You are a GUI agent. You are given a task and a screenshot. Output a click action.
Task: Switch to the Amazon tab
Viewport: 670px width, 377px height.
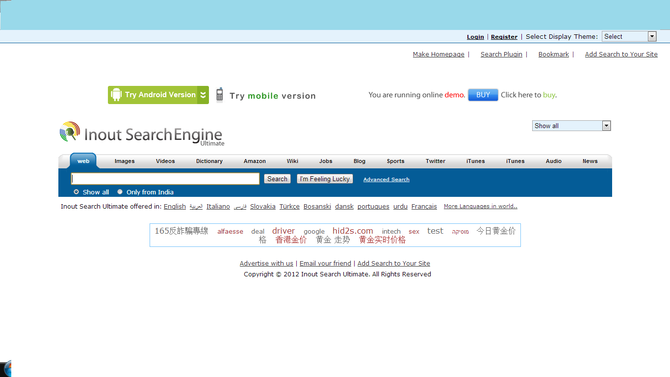(255, 161)
